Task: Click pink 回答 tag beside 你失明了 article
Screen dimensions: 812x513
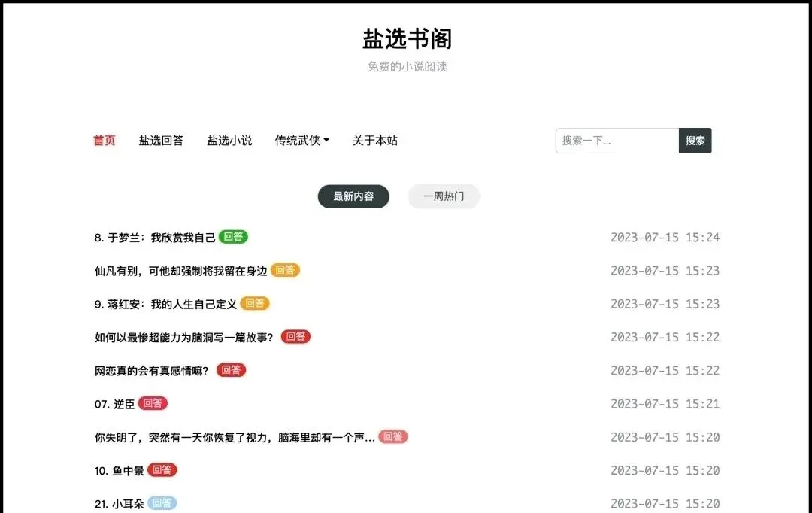Action: coord(393,437)
